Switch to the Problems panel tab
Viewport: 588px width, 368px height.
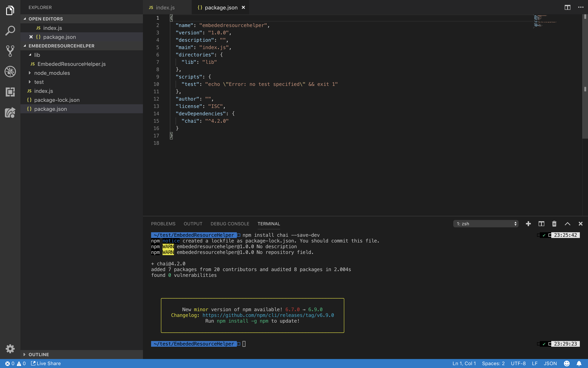pos(163,224)
